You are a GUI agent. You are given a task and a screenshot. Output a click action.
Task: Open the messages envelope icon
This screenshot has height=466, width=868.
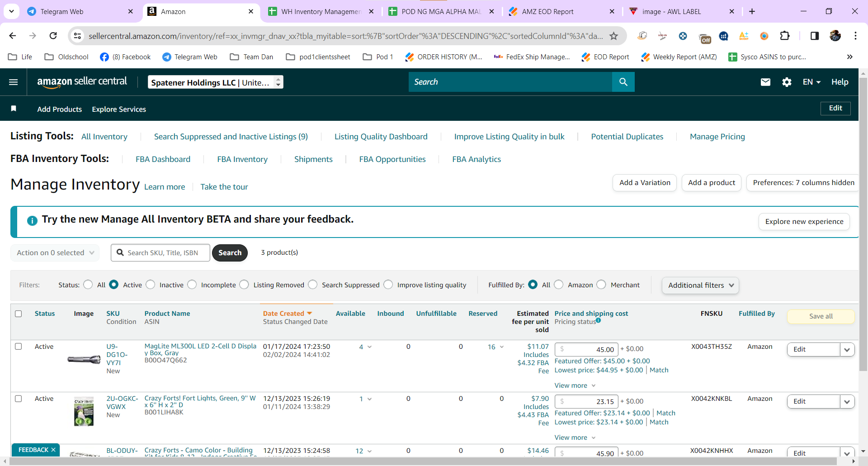coord(765,82)
